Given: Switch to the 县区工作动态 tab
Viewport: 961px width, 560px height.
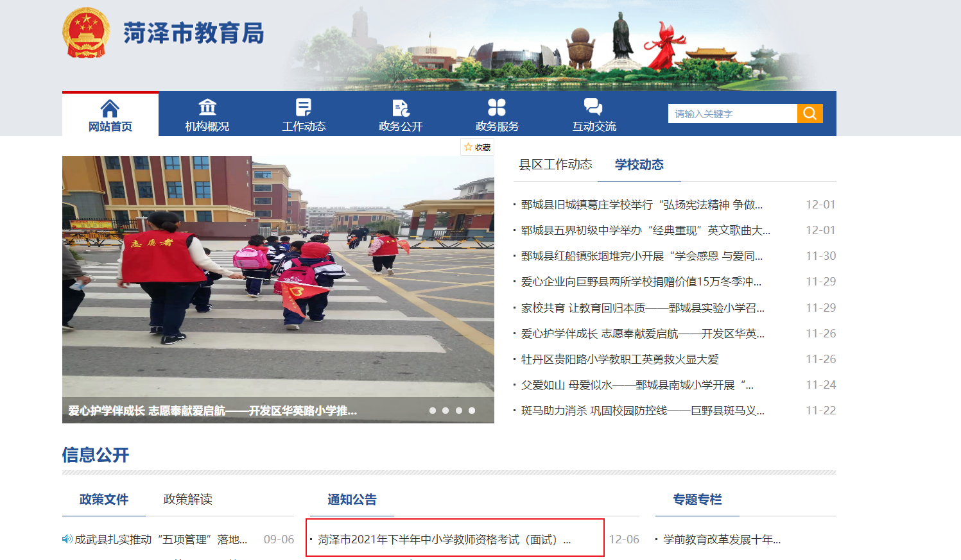Looking at the screenshot, I should click(555, 165).
